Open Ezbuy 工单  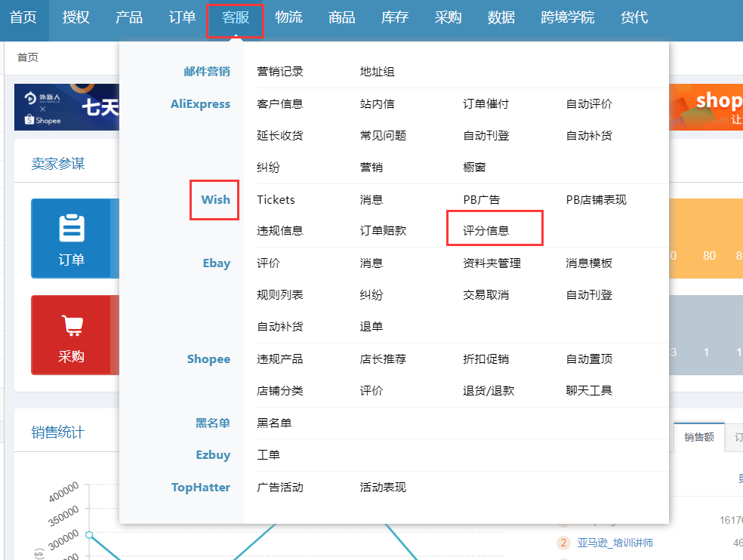click(268, 455)
